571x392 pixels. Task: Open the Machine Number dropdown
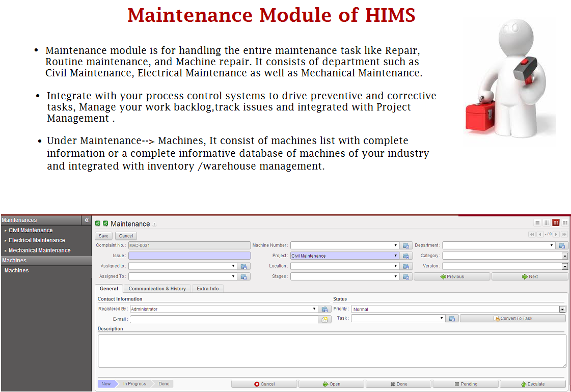395,245
